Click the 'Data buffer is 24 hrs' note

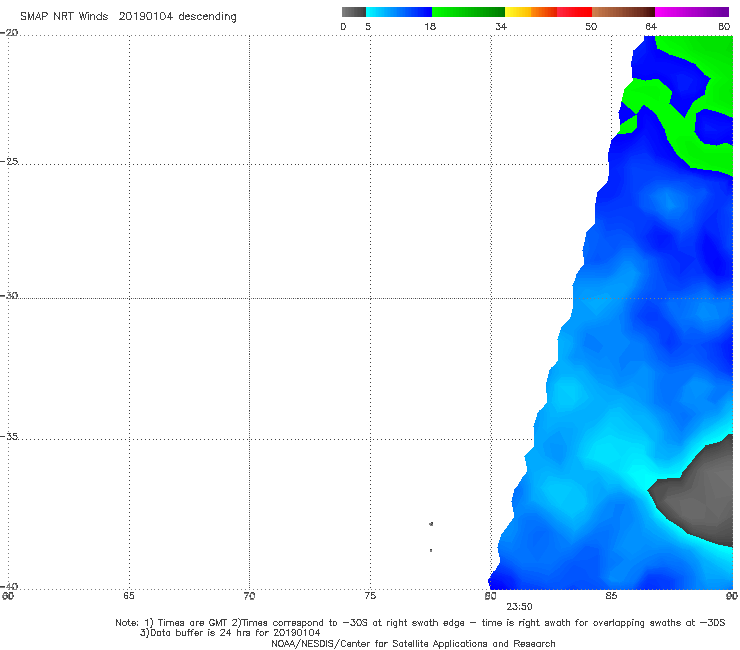[x=230, y=633]
